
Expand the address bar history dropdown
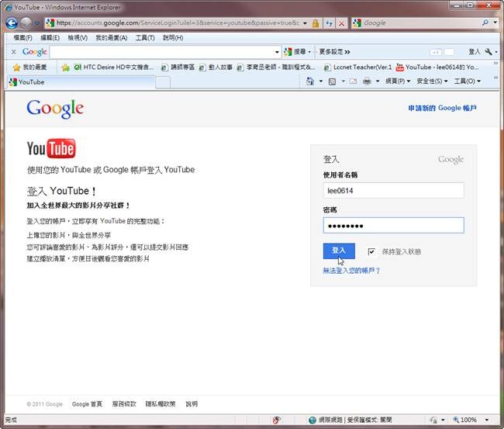tap(305, 23)
